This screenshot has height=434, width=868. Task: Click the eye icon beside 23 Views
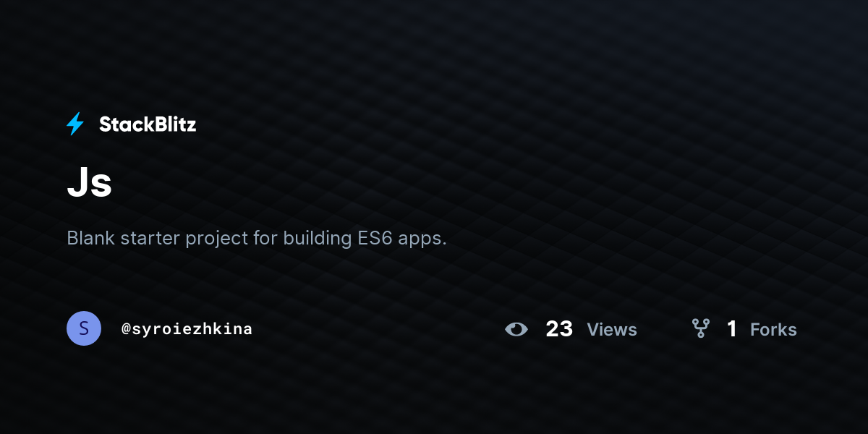(516, 329)
